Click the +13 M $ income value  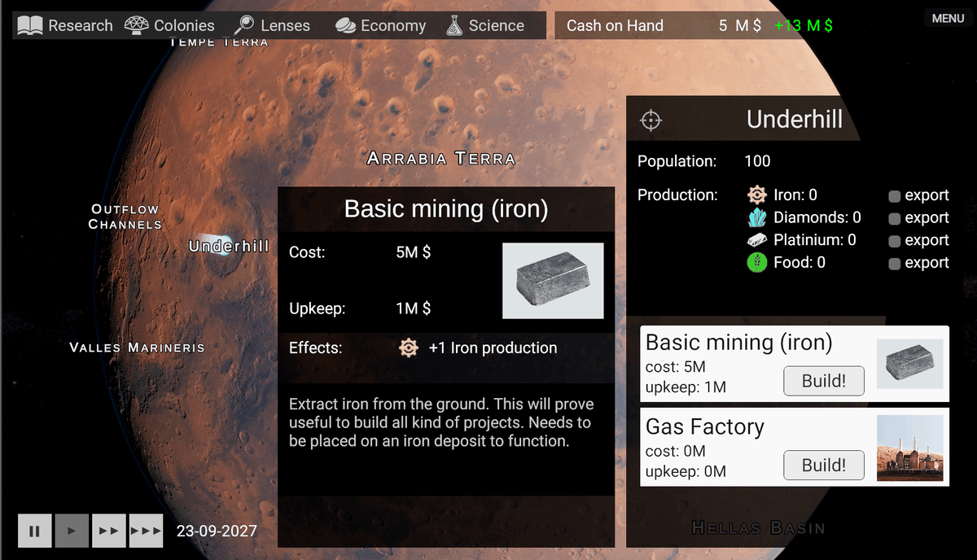804,25
